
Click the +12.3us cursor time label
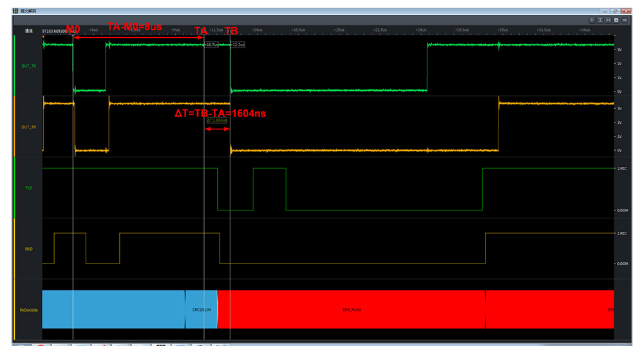click(x=238, y=44)
